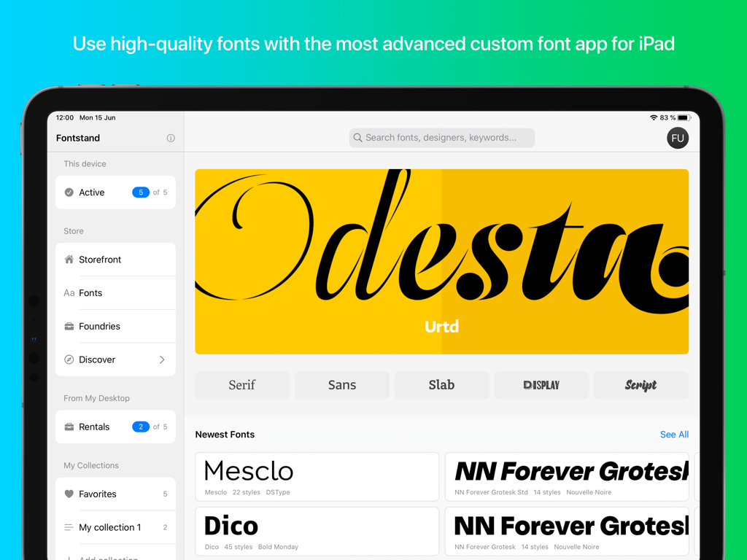This screenshot has height=560, width=747.
Task: Switch to the Slab category
Action: point(441,385)
